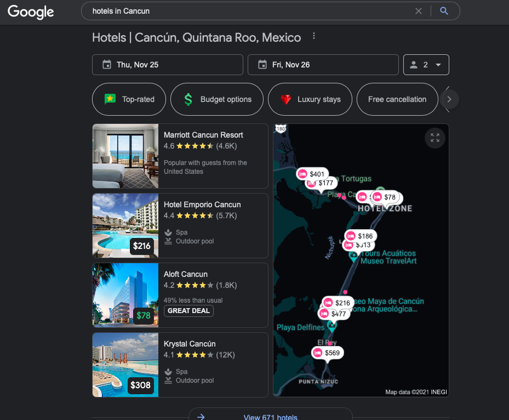Open the Aloft Cancun building photo
Image resolution: width=509 pixels, height=420 pixels.
[x=125, y=295]
